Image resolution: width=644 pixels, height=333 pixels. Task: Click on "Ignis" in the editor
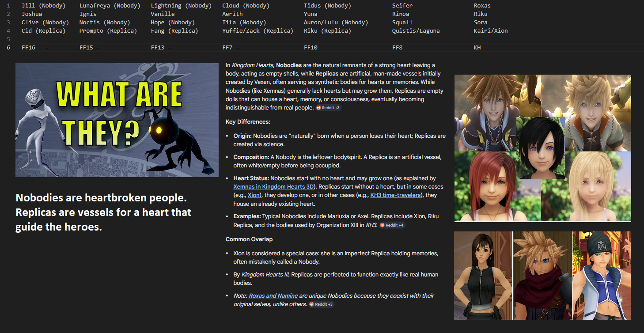coord(88,14)
